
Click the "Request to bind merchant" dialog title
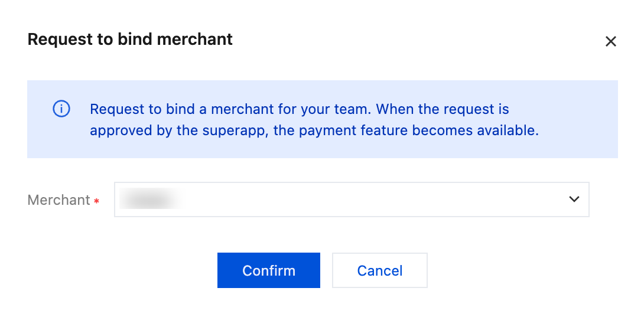tap(130, 40)
